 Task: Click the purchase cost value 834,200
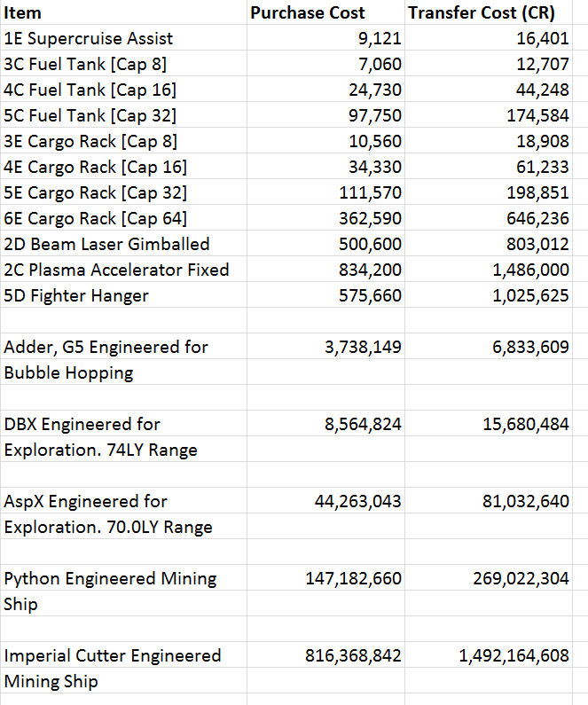click(x=370, y=270)
